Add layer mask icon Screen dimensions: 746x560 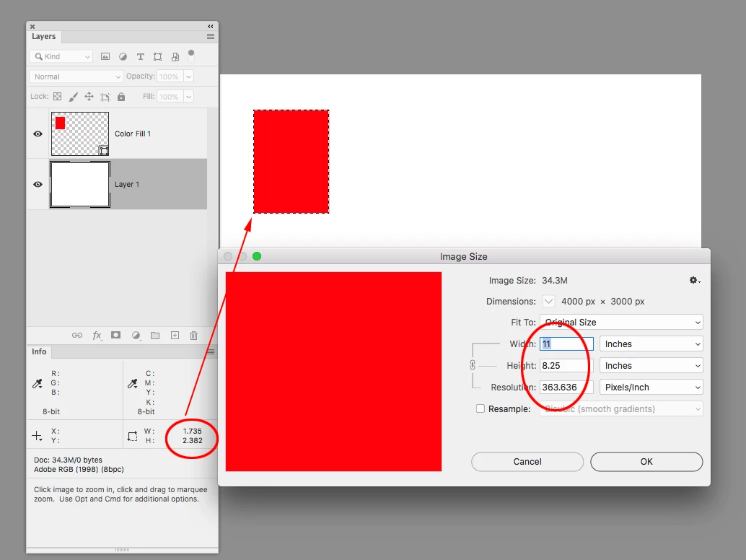pos(115,335)
